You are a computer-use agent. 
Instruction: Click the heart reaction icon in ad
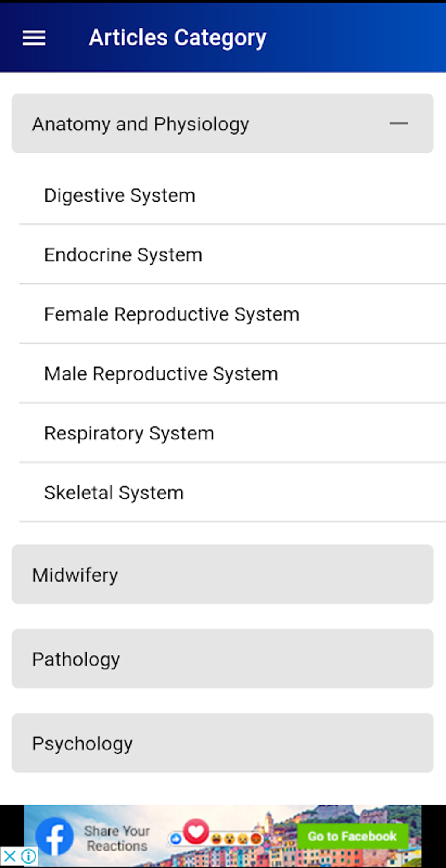pos(196,831)
